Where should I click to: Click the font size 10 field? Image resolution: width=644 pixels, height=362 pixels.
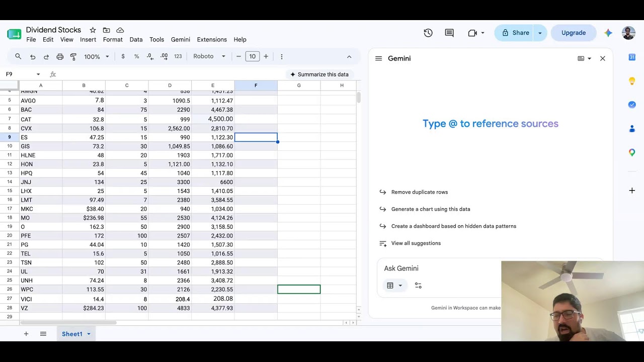click(x=252, y=56)
